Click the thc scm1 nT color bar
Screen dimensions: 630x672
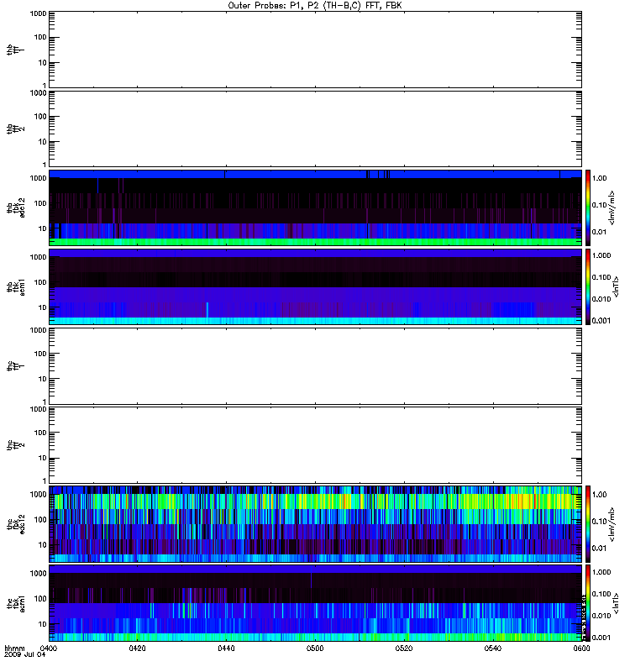[x=588, y=602]
